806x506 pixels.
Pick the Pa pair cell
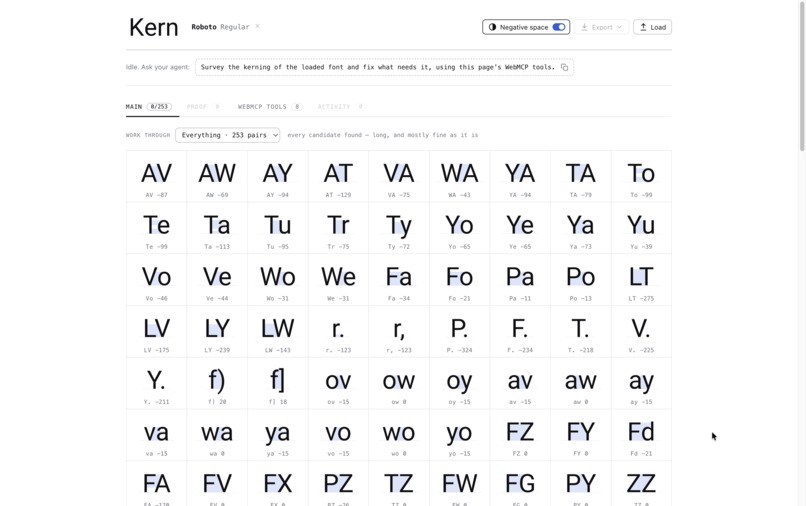pyautogui.click(x=520, y=280)
